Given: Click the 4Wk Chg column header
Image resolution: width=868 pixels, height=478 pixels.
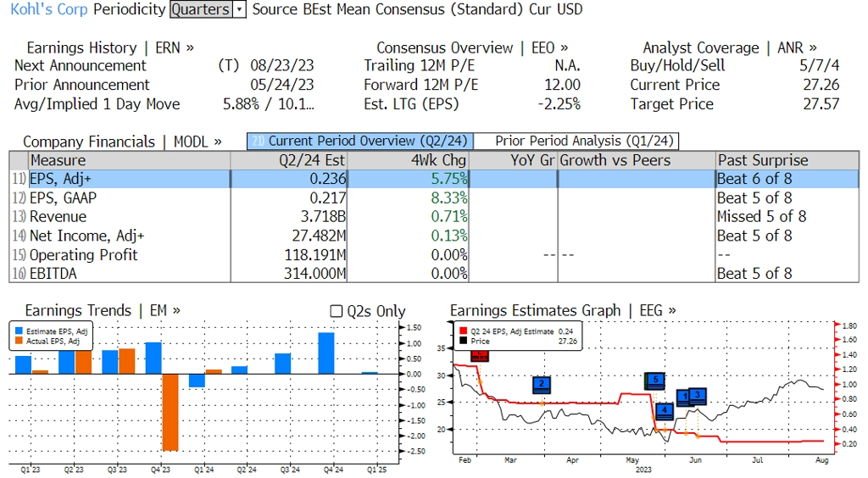Looking at the screenshot, I should pos(408,160).
